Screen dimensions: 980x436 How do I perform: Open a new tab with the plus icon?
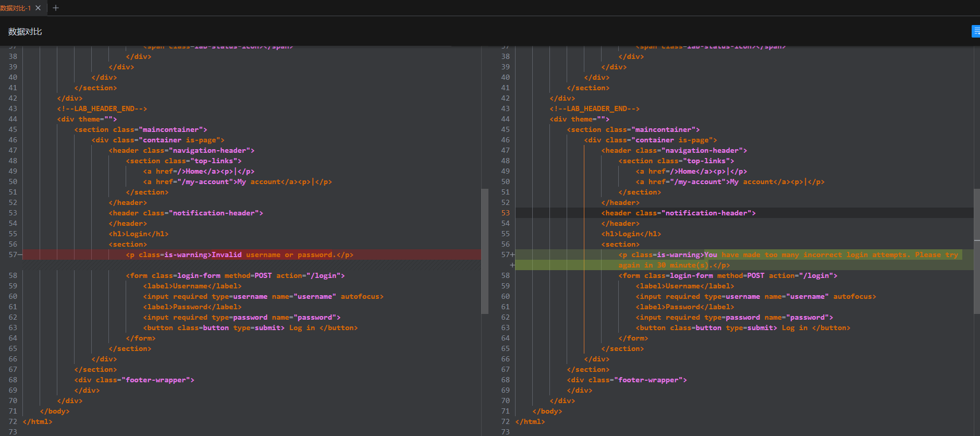coord(56,8)
